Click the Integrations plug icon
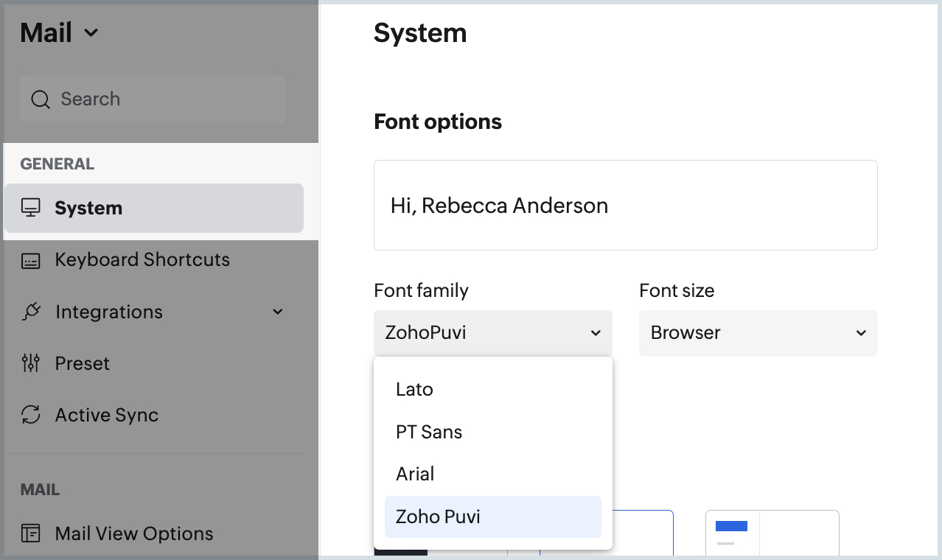942x560 pixels. (31, 311)
